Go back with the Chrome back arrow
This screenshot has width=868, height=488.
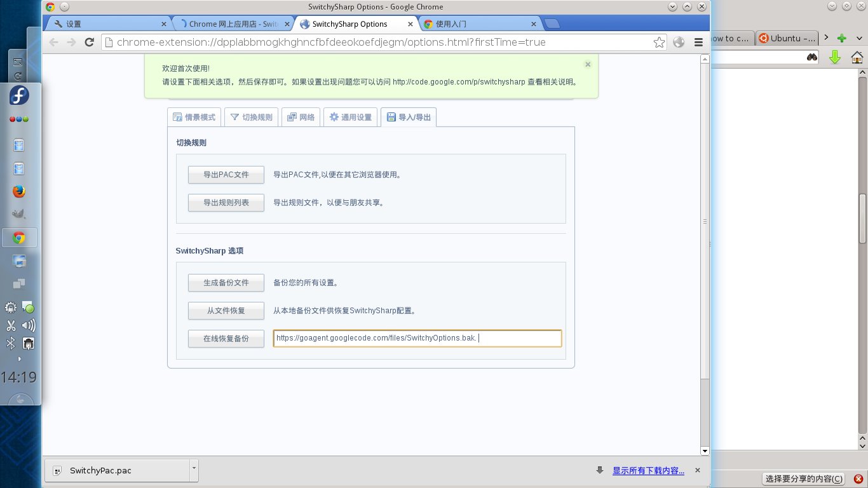54,43
